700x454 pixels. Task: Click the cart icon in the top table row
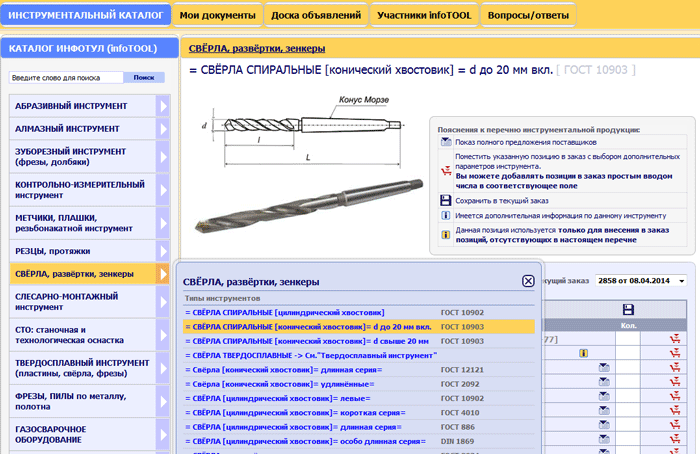point(676,338)
